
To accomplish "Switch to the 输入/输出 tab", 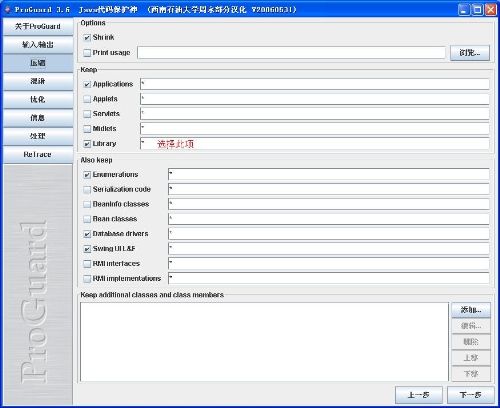I will 38,45.
